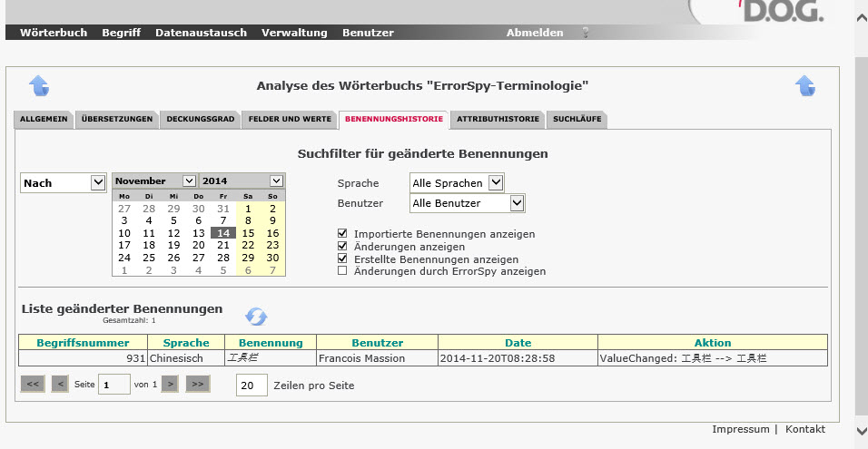The image size is (868, 449).
Task: Open the calendar month dropdown showing November
Action: click(x=189, y=181)
